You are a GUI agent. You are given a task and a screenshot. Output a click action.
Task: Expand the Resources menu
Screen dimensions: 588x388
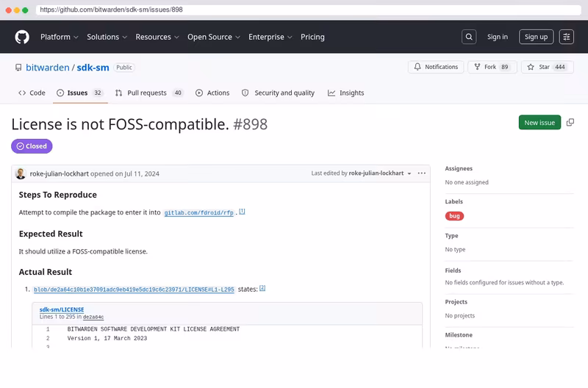point(157,37)
